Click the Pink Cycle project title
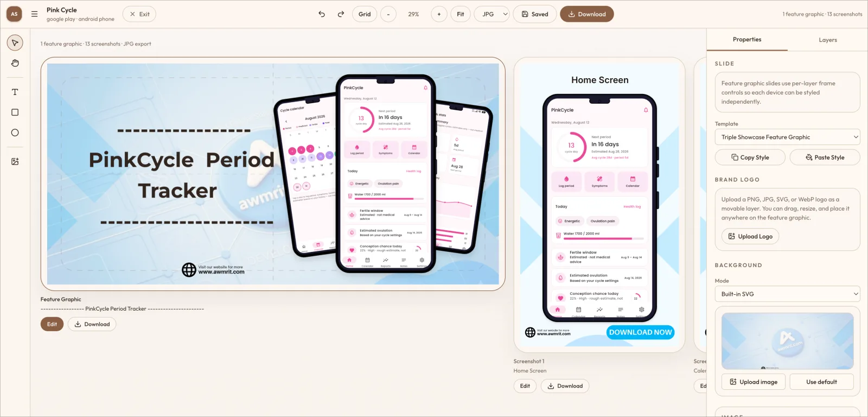The width and height of the screenshot is (868, 417). [62, 10]
